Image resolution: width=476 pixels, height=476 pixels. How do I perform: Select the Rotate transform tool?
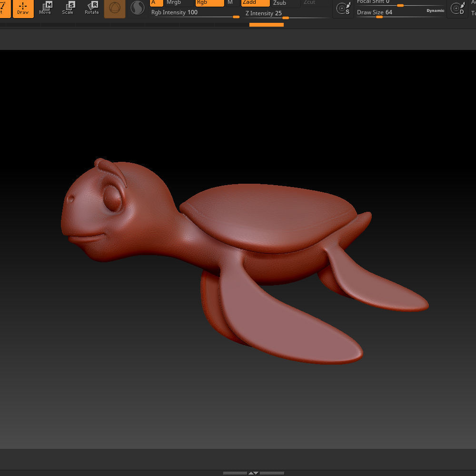pyautogui.click(x=92, y=9)
